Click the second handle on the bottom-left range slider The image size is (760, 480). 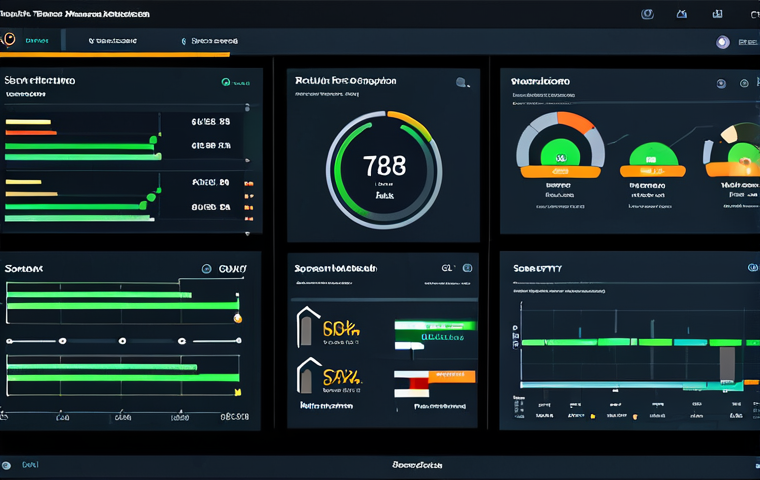122,341
